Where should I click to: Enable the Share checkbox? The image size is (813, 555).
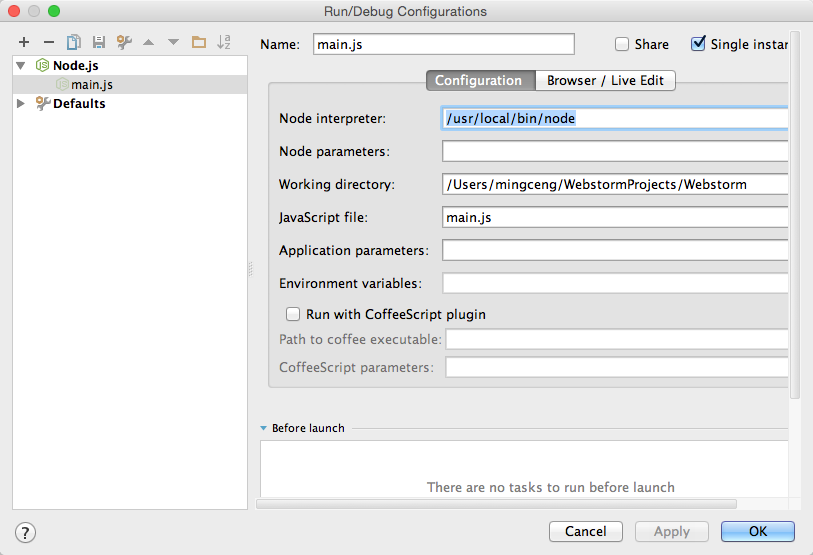622,44
